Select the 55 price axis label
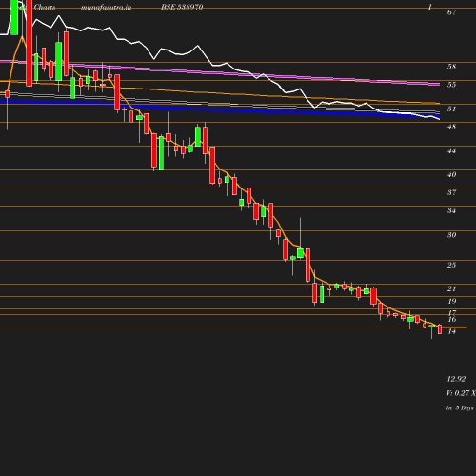This screenshot has width=476, height=476. pyautogui.click(x=451, y=85)
